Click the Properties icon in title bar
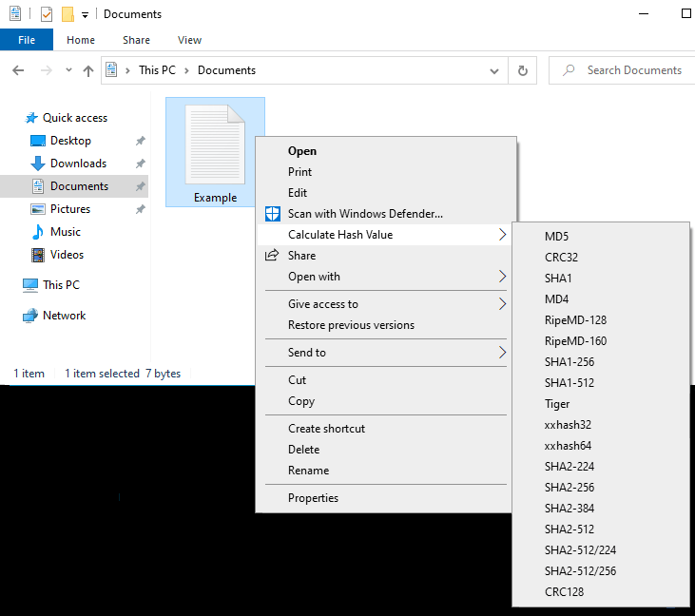Image resolution: width=695 pixels, height=616 pixels. (47, 14)
